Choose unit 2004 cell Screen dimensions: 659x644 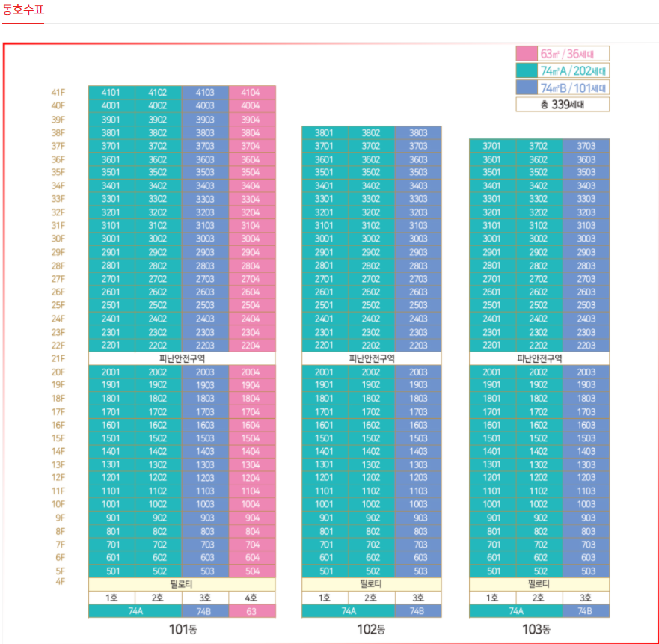click(252, 372)
